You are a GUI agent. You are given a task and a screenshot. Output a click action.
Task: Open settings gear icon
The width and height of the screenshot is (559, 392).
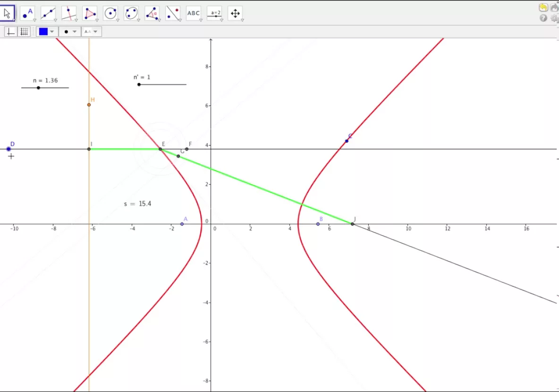coord(555,18)
